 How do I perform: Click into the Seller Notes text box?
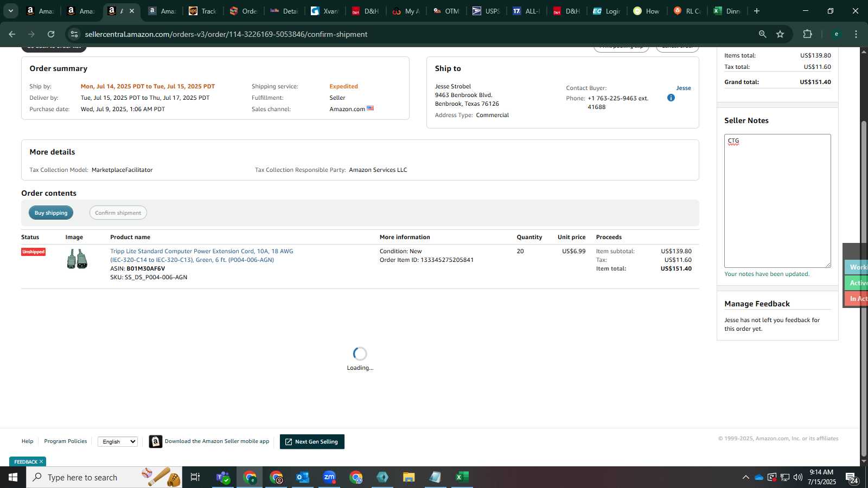(777, 201)
